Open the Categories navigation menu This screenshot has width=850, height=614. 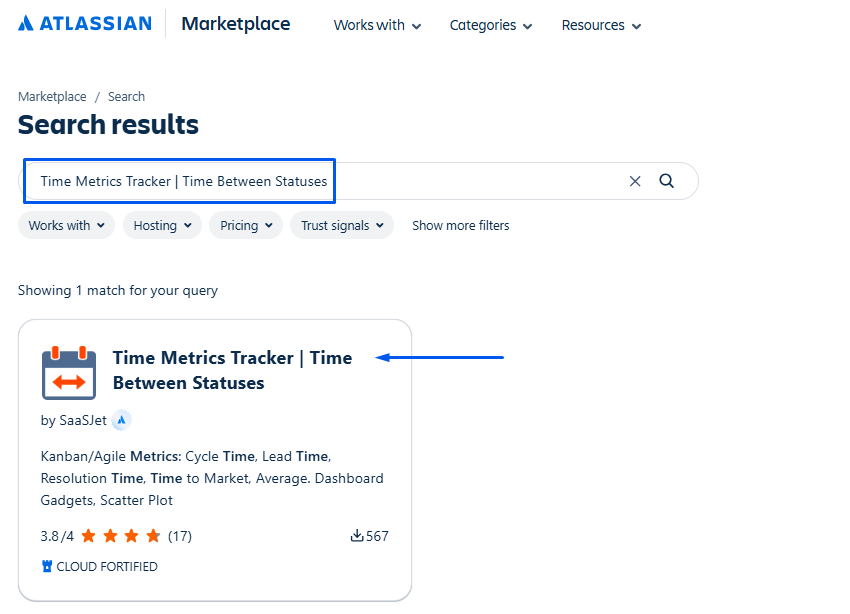(x=490, y=25)
